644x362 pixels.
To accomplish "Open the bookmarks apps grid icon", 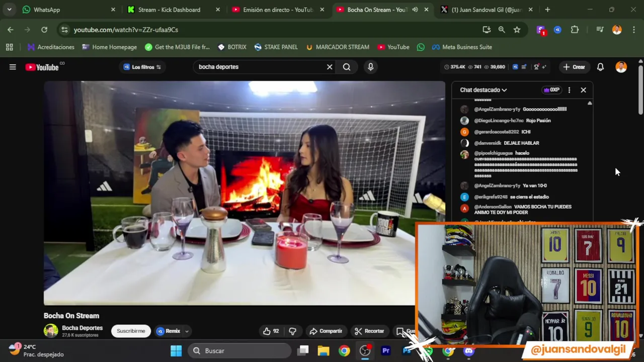I will (9, 47).
